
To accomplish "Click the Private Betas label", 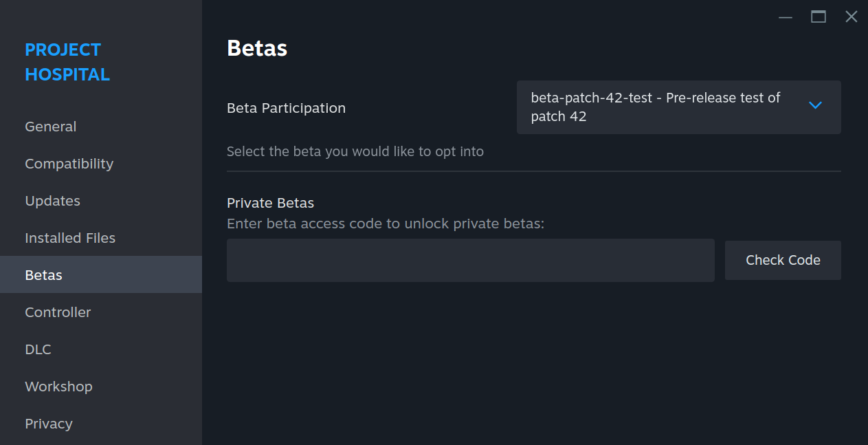I will [270, 203].
